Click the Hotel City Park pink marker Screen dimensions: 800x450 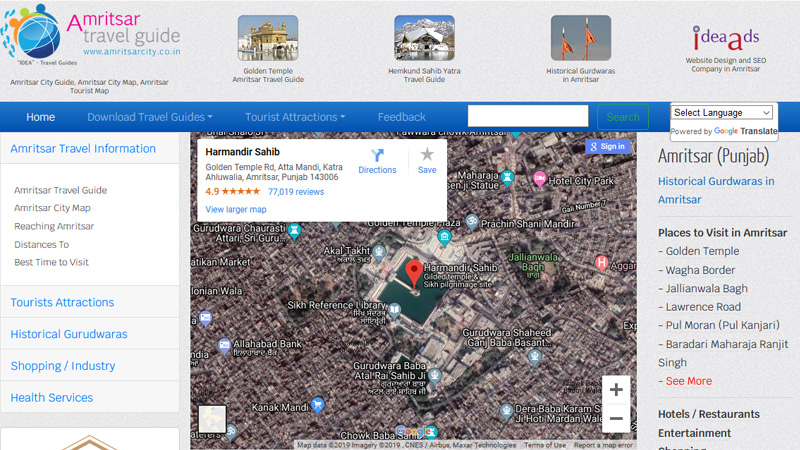click(x=539, y=179)
